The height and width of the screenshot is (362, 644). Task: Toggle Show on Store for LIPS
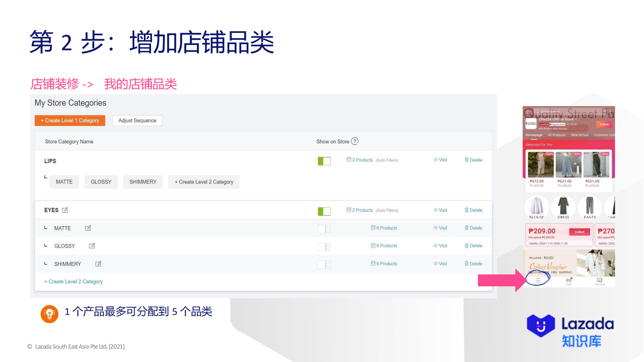(x=324, y=161)
